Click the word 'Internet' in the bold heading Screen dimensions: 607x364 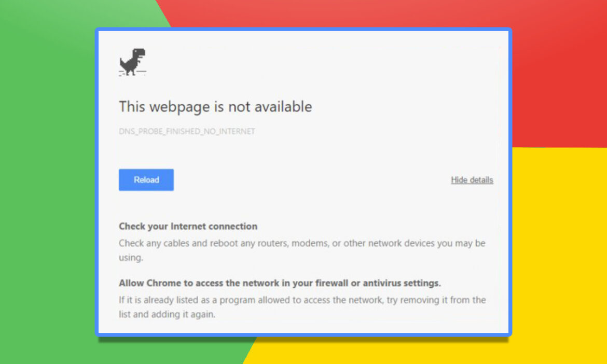(x=187, y=226)
